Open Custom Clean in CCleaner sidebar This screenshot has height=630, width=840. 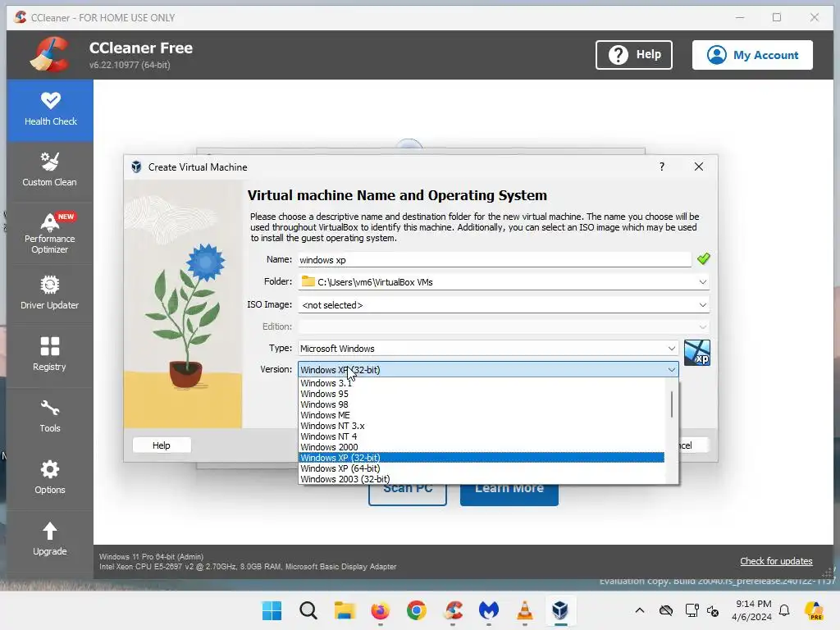pyautogui.click(x=50, y=171)
